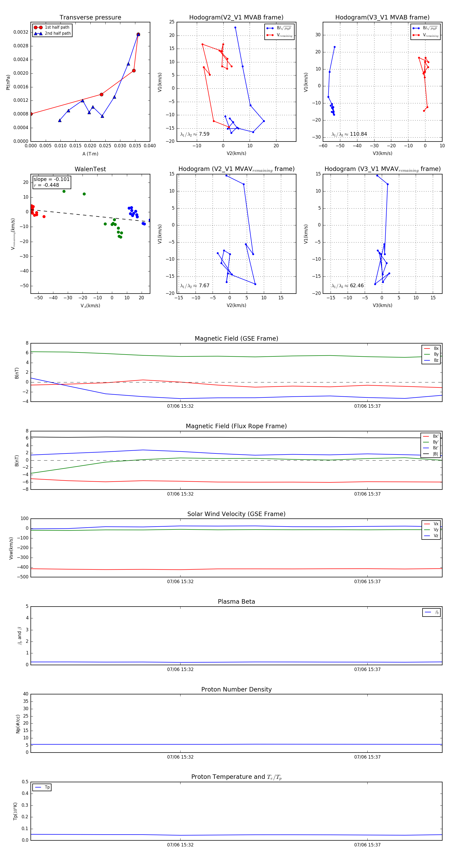Viewport: 473px width, 868px height.
Task: Click the 'Bx' legend entry in GSE plot
Action: click(431, 349)
